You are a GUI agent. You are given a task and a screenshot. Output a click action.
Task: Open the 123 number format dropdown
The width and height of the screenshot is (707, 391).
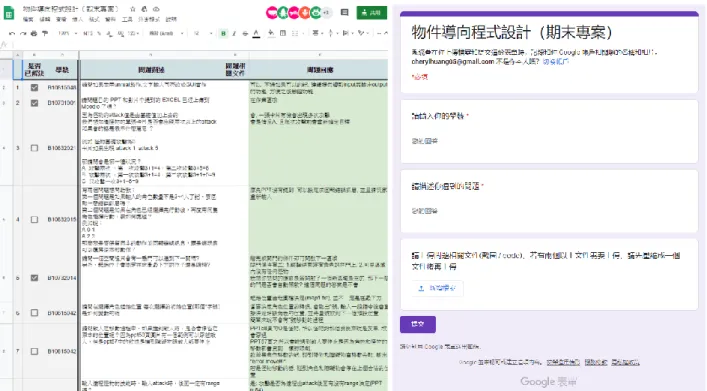[x=133, y=33]
